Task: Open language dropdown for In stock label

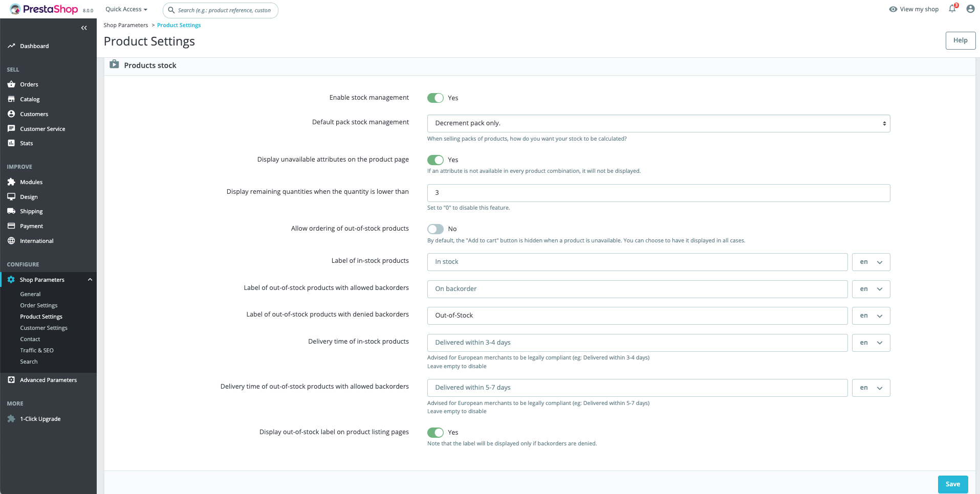Action: (x=870, y=262)
